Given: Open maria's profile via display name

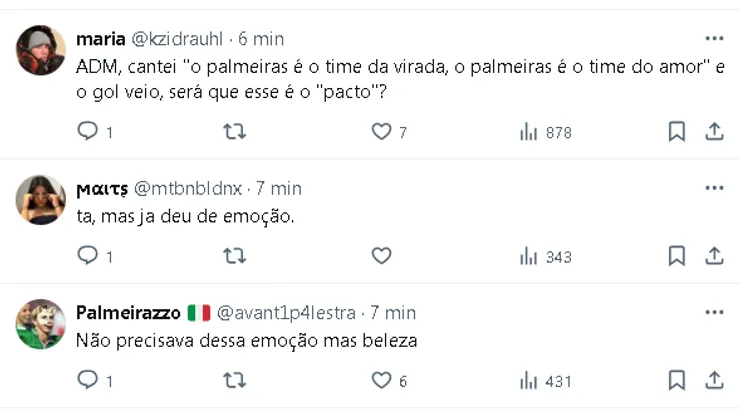Looking at the screenshot, I should coord(101,39).
